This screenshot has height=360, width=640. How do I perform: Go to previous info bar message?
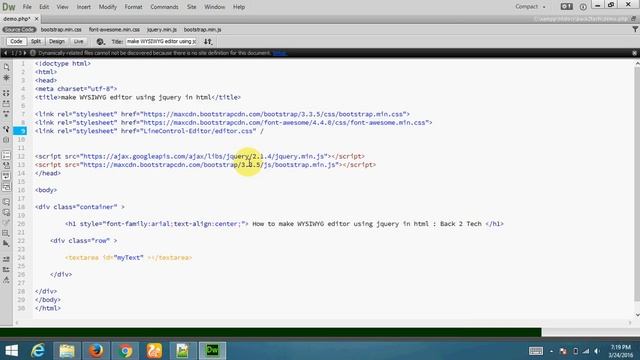point(5,53)
